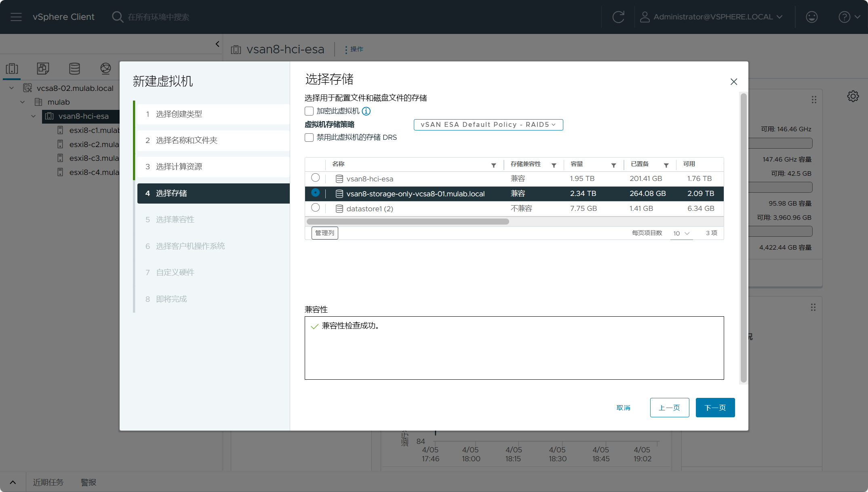Refresh the vSphere Client view

618,17
